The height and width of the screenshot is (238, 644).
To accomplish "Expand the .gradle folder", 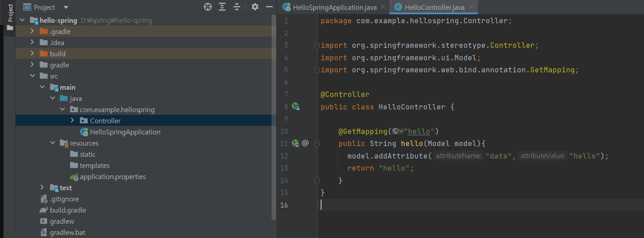I will point(32,32).
